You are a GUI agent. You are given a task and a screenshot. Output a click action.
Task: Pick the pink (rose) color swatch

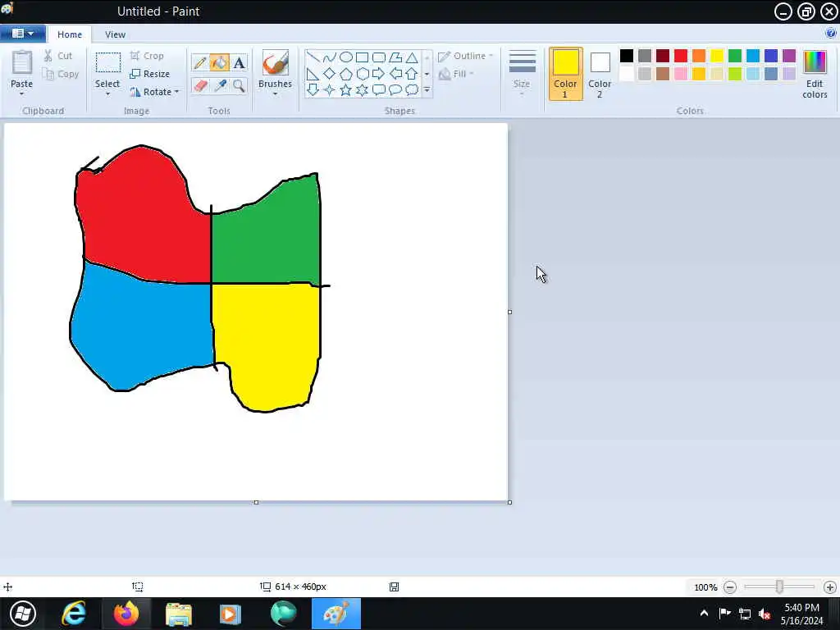[680, 73]
